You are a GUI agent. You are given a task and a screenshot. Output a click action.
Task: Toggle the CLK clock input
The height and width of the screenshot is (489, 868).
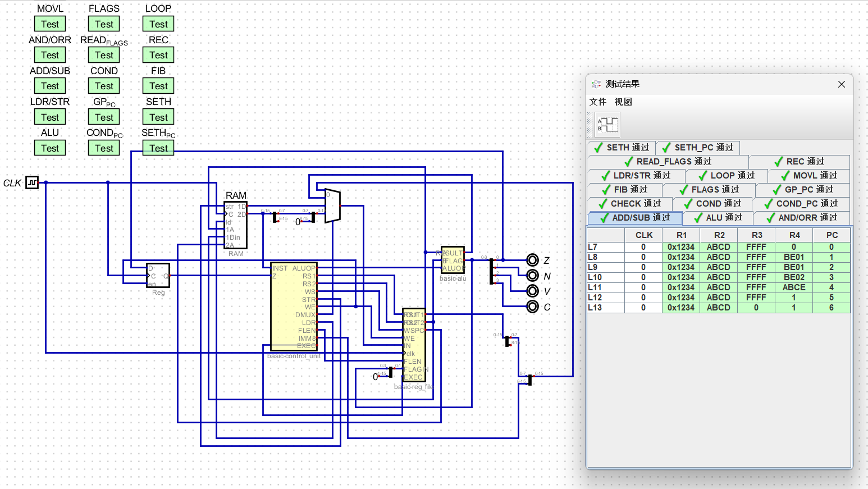pyautogui.click(x=32, y=182)
